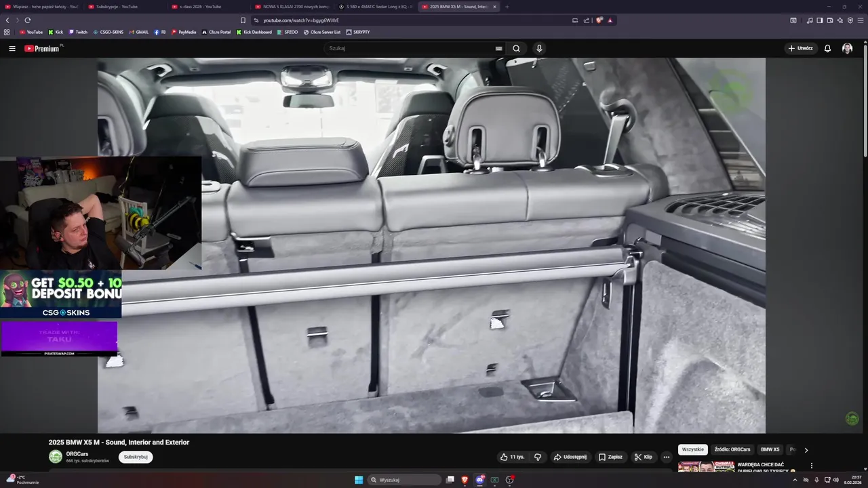Save video with Zapisz button
Image resolution: width=868 pixels, height=488 pixels.
coord(610,457)
